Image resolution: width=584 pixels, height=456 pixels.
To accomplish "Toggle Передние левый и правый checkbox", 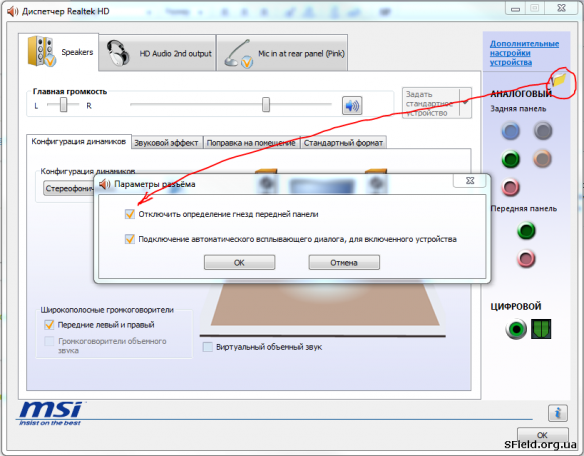I will 49,325.
